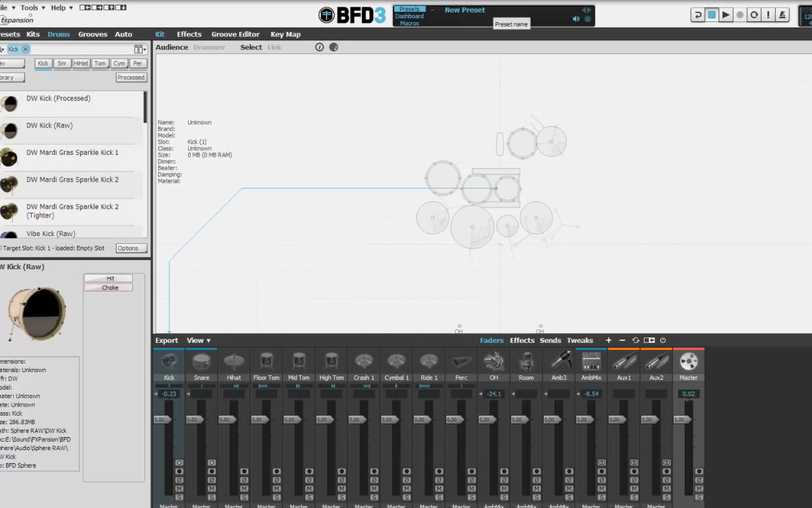The height and width of the screenshot is (508, 812).
Task: Select the Perc cowbell icon
Action: tap(461, 362)
